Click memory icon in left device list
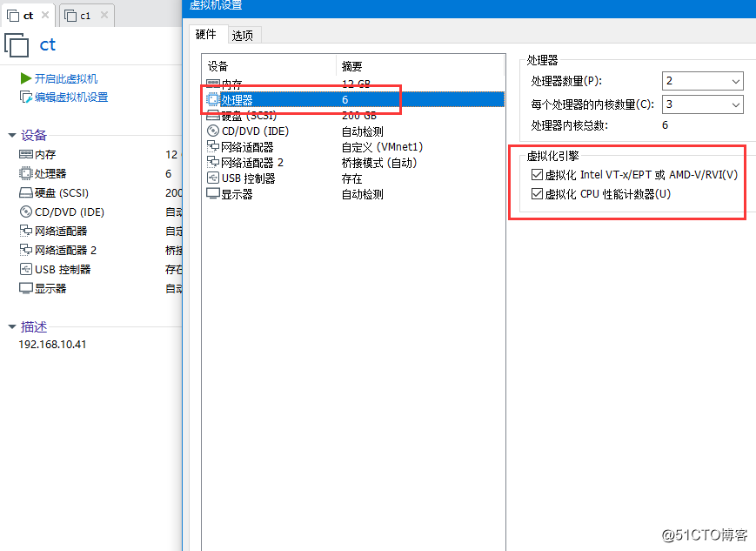The image size is (756, 551). click(26, 154)
